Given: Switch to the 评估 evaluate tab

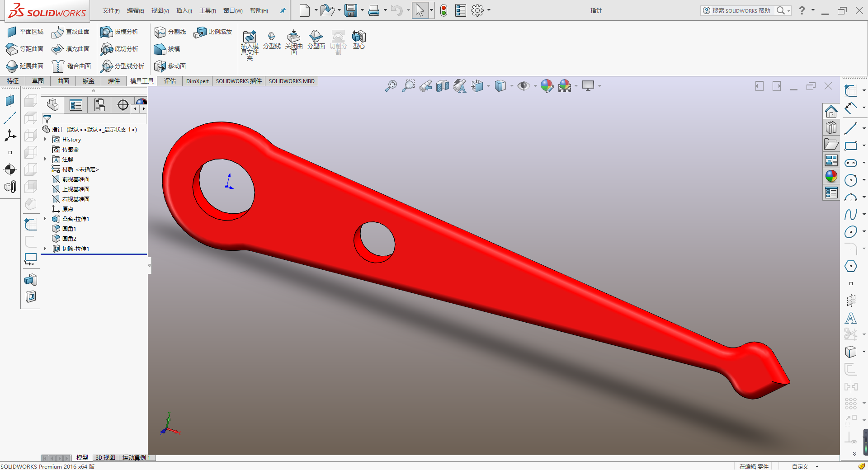Looking at the screenshot, I should (x=170, y=81).
